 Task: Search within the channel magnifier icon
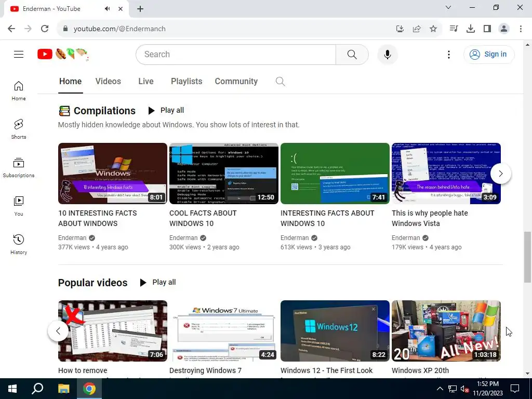click(x=280, y=82)
